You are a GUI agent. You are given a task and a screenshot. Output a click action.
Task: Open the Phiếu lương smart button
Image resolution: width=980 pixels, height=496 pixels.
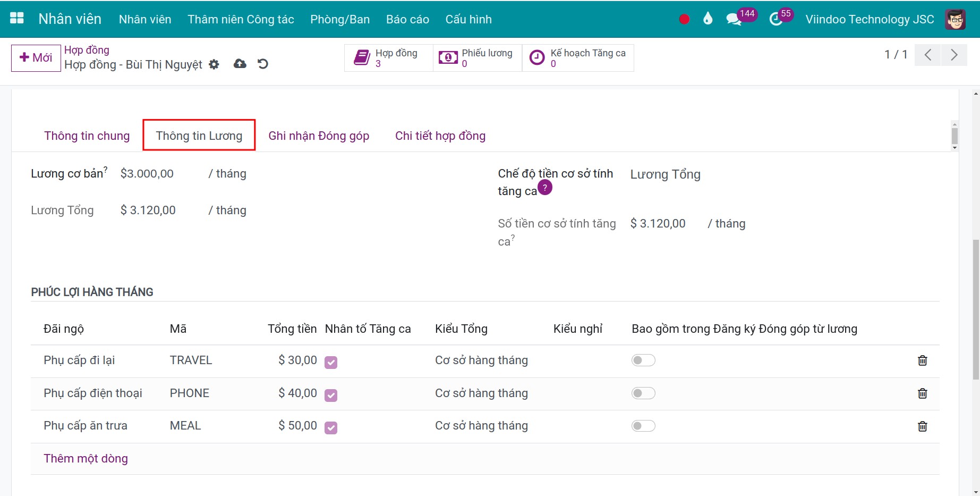[x=478, y=58]
